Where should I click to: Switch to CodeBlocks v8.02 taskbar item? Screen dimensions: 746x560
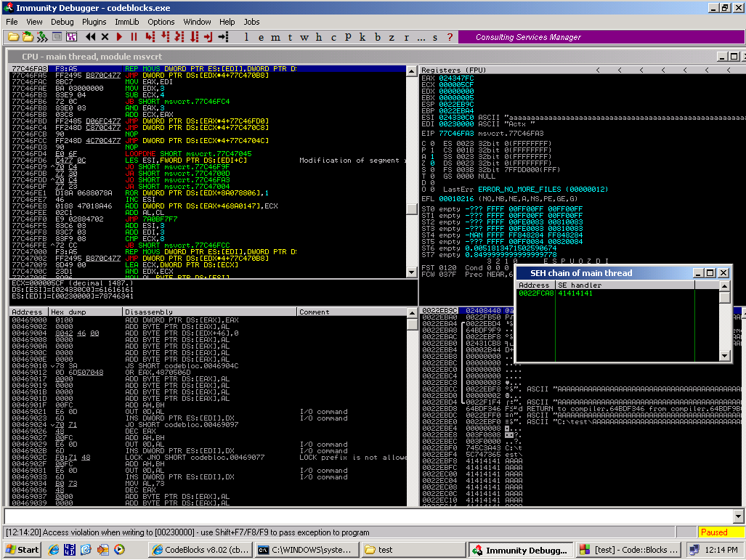click(200, 550)
